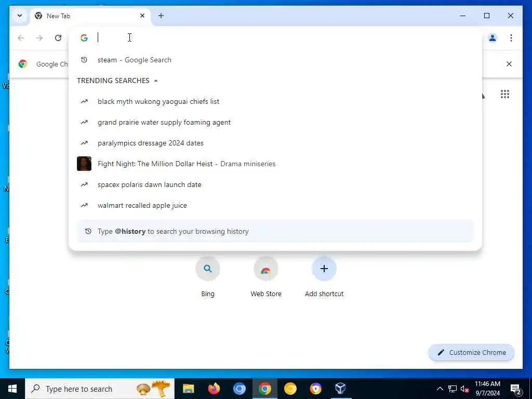This screenshot has height=399, width=532.
Task: Click the clock history icon beside steam
Action: (84, 60)
